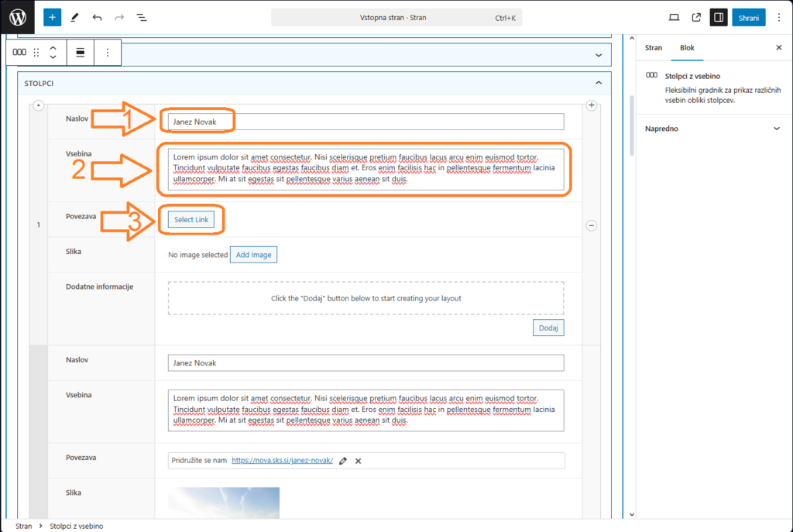Toggle the Settings sidebar panel

click(x=719, y=17)
